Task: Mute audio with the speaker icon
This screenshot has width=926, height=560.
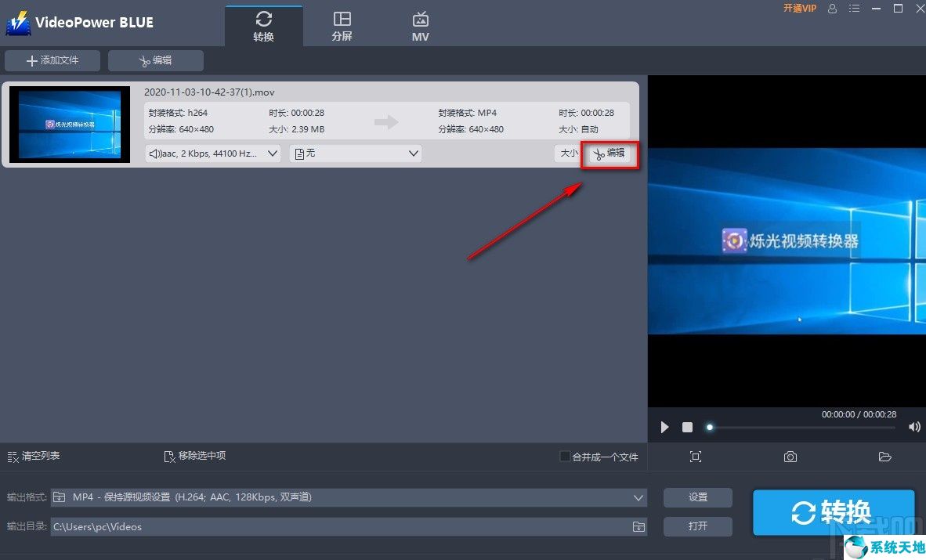Action: point(914,427)
